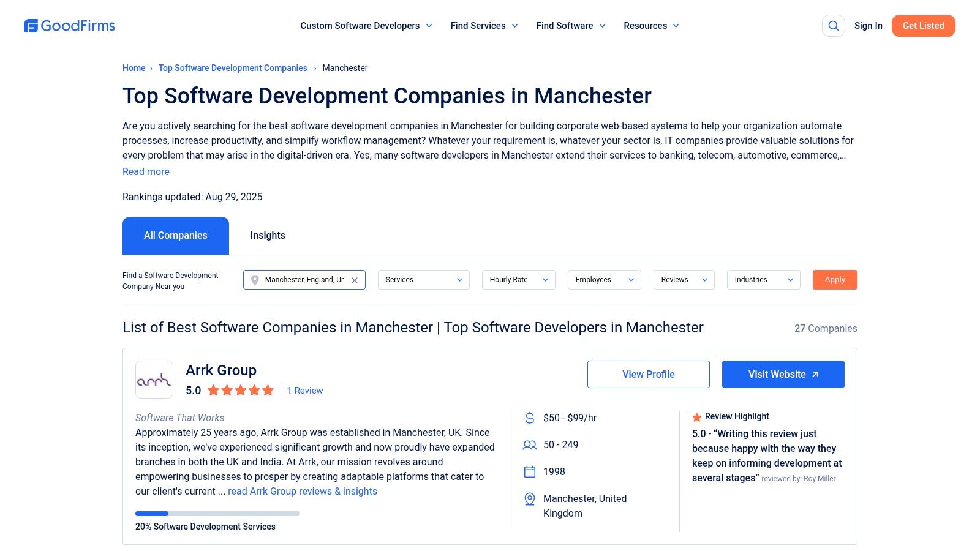Apply the selected filters
Viewport: 980px width, 551px height.
(835, 280)
